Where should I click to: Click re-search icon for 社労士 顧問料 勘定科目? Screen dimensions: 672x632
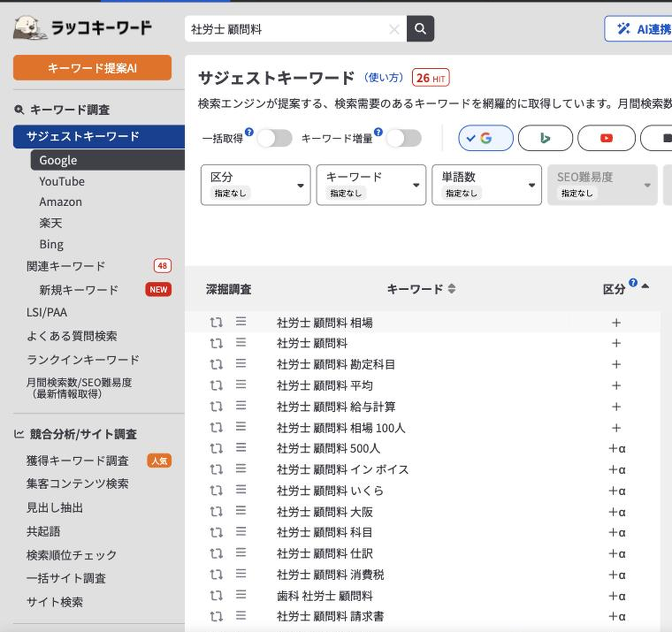pyautogui.click(x=216, y=364)
